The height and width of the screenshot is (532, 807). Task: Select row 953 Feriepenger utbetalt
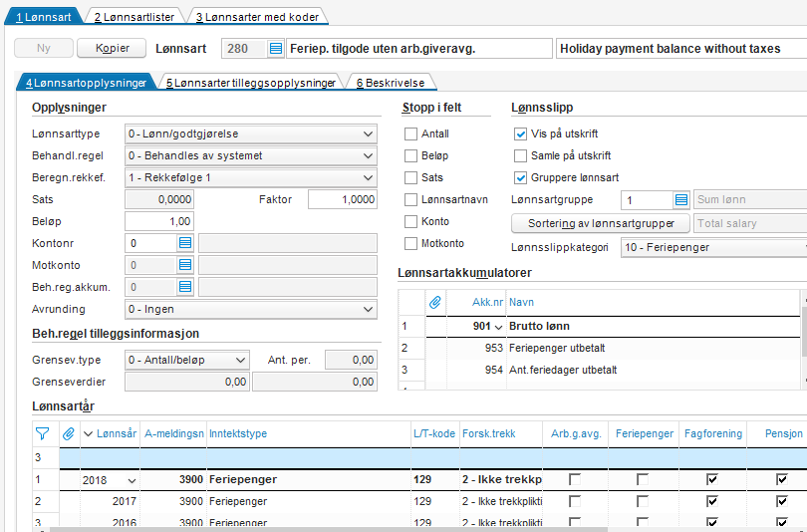[600, 349]
